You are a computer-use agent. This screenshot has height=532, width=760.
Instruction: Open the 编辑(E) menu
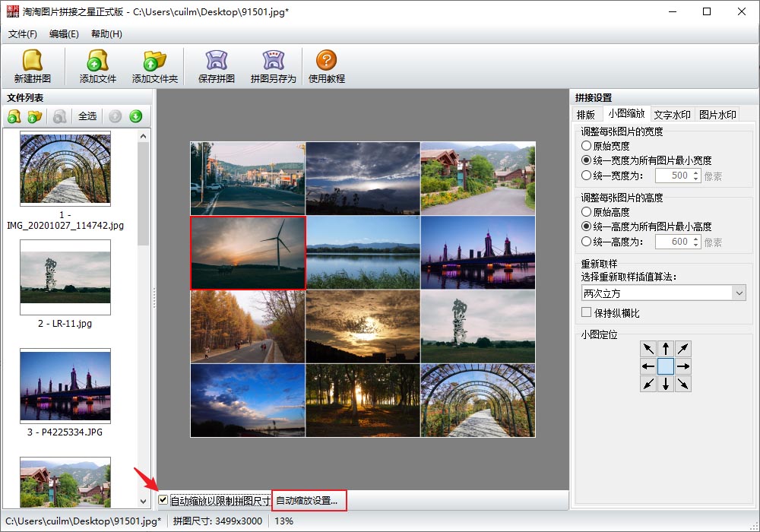pos(64,34)
